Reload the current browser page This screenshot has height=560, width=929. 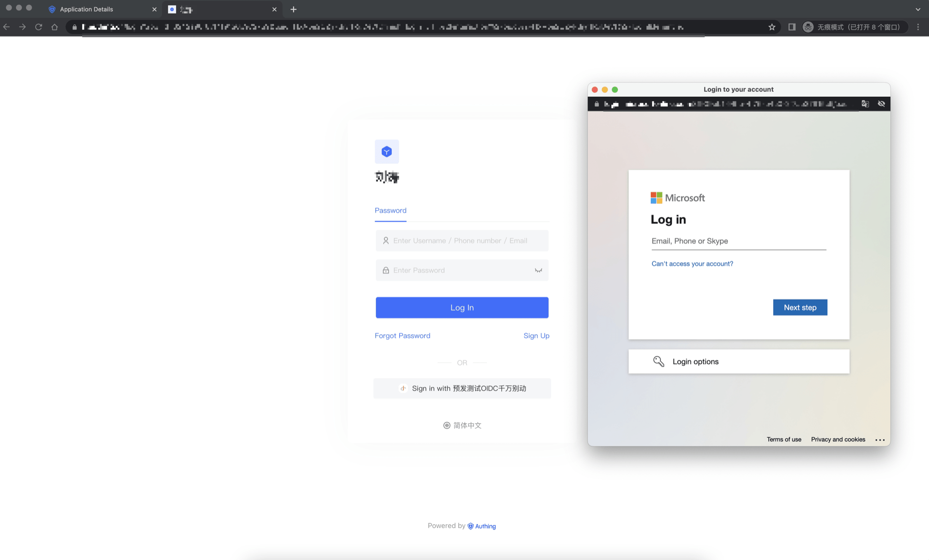[39, 27]
